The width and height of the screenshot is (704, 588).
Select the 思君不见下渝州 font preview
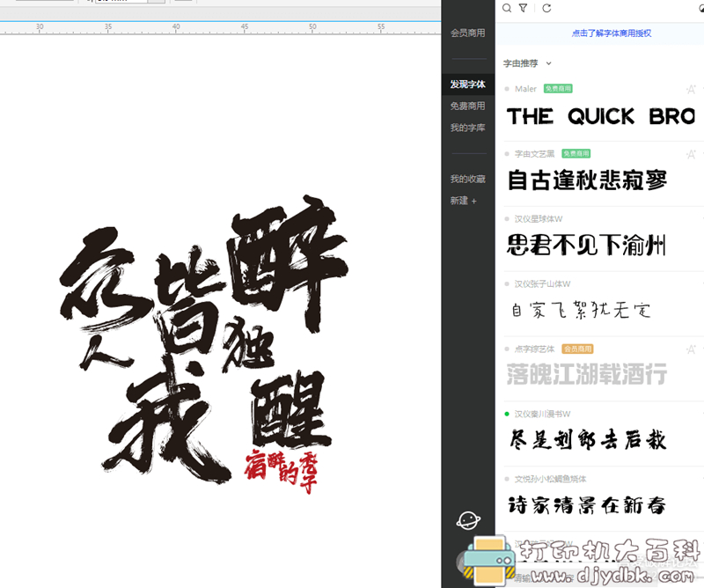(586, 246)
